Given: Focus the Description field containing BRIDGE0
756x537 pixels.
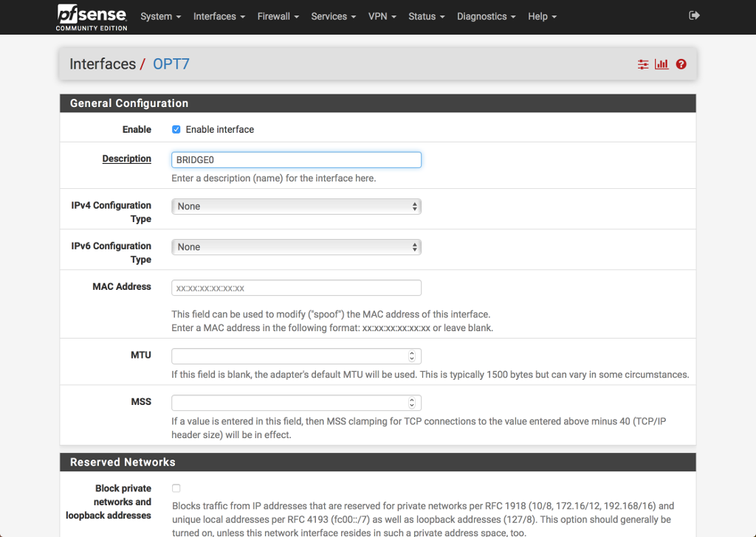Looking at the screenshot, I should (296, 160).
